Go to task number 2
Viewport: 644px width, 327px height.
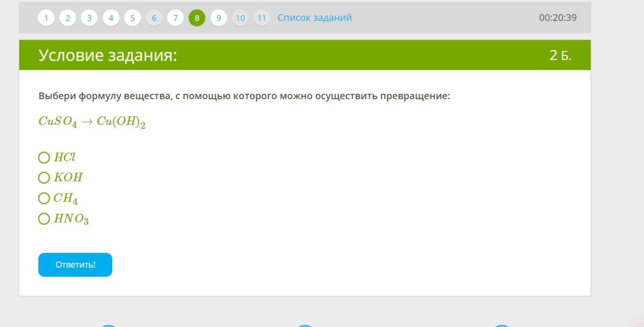click(68, 18)
